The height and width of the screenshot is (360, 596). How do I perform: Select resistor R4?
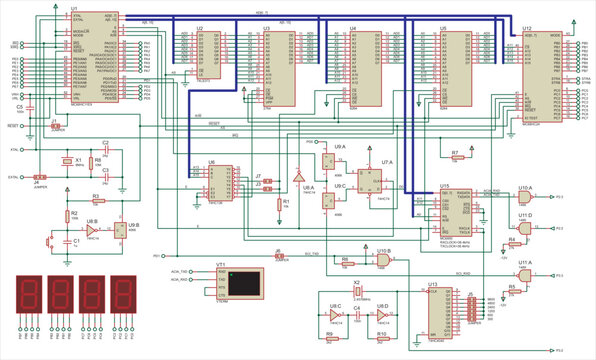pos(515,244)
